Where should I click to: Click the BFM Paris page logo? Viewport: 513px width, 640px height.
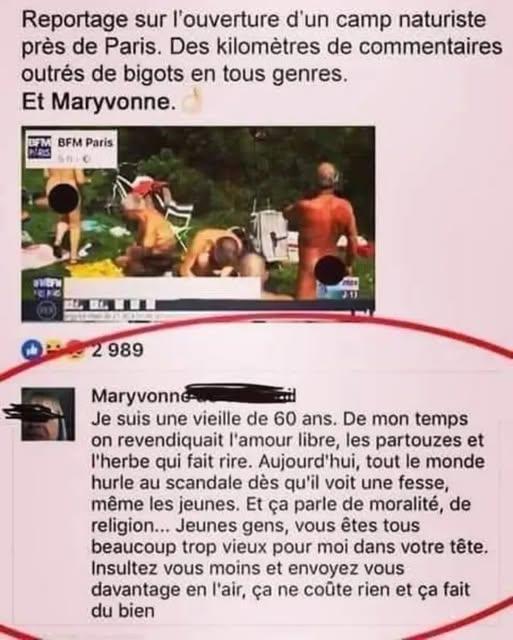40,147
